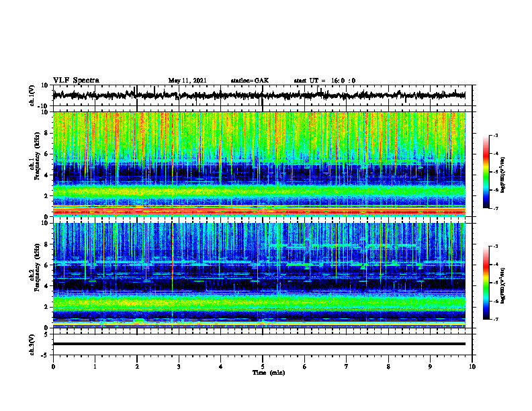Viewport: 532px width, 411px height.
Task: Click time axis tick label "7"
Action: pos(347,367)
